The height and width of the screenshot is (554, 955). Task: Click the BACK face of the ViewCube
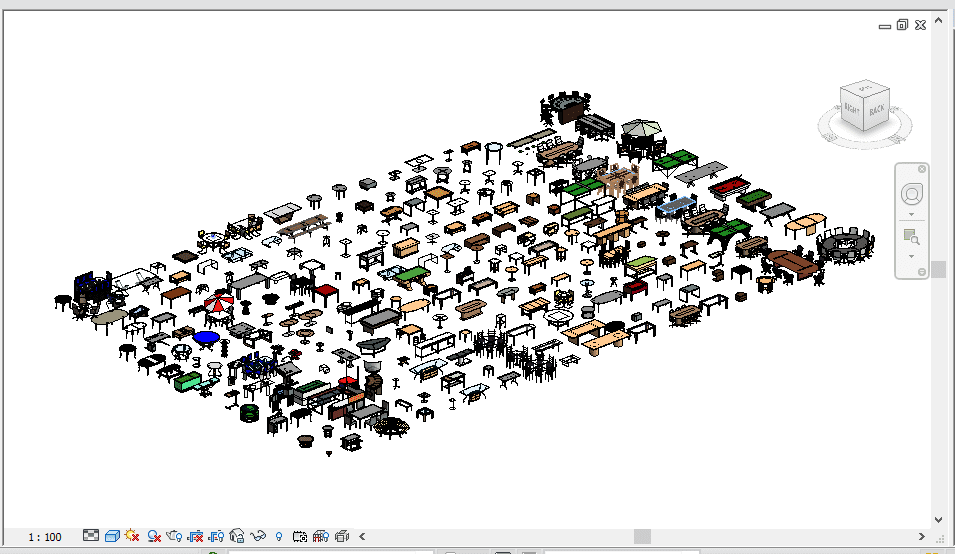876,111
